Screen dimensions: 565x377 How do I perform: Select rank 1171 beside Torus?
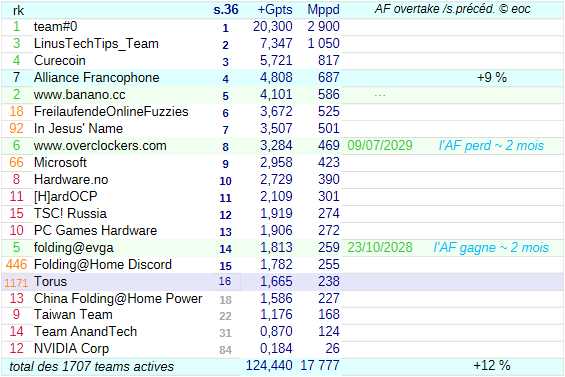(16, 283)
